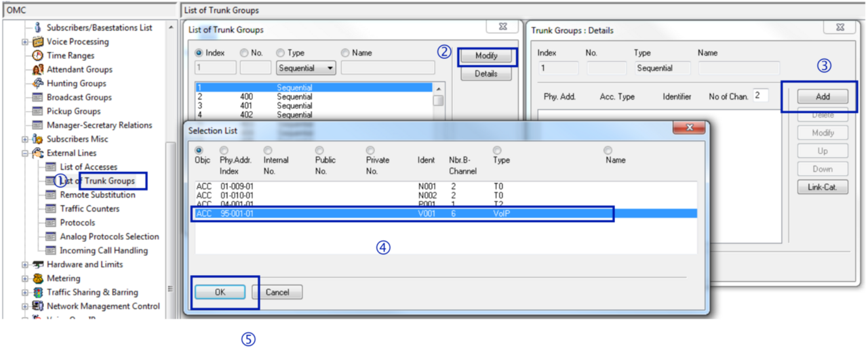This screenshot has height=355, width=868.
Task: Open Incoming Call Handling tree item
Action: pos(103,251)
